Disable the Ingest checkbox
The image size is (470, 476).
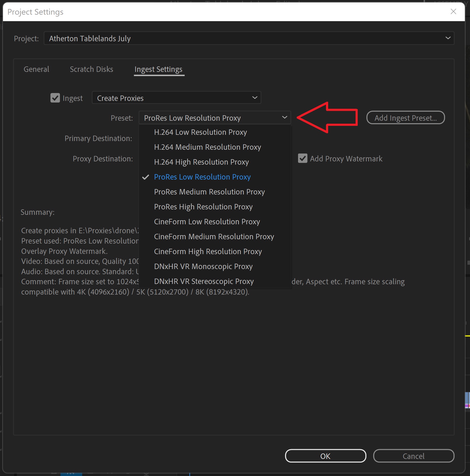[55, 98]
